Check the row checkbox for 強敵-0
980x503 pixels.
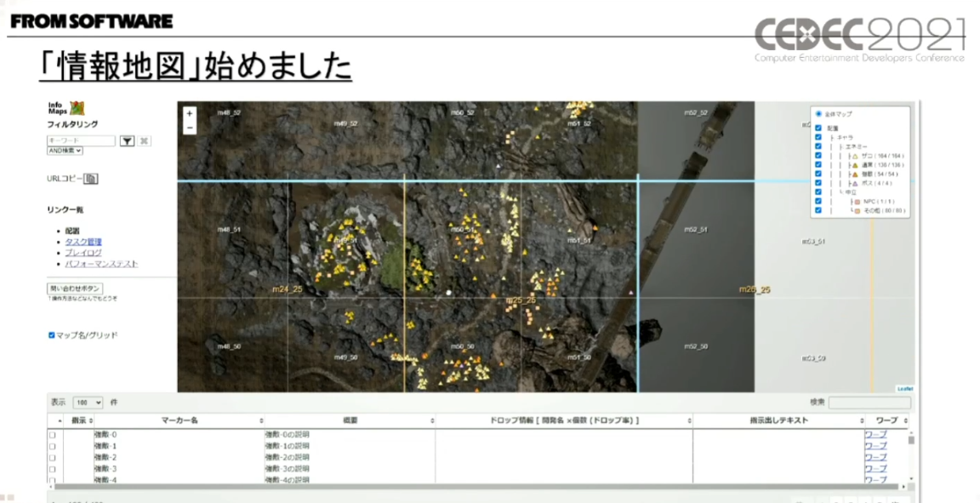coord(53,435)
